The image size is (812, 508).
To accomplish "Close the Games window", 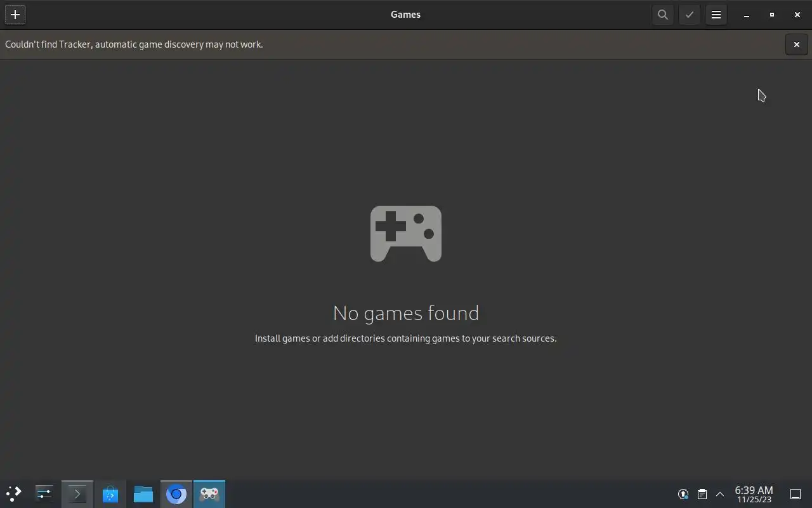I will [797, 15].
